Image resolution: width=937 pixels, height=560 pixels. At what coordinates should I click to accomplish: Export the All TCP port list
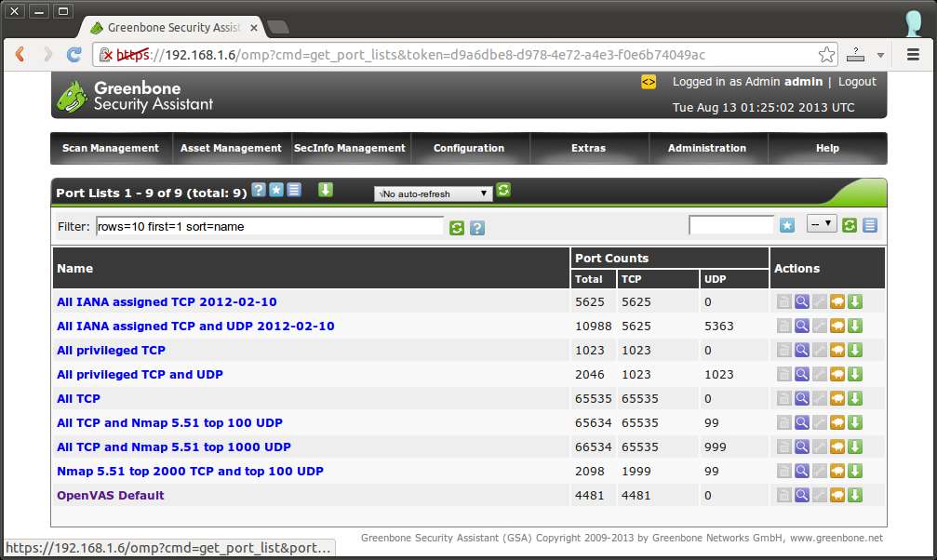[x=855, y=399]
